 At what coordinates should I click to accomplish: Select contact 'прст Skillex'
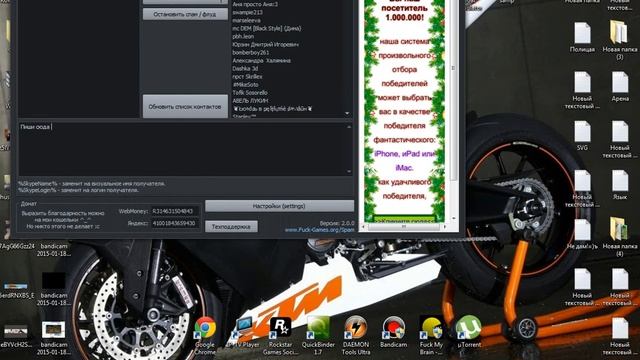pos(247,77)
